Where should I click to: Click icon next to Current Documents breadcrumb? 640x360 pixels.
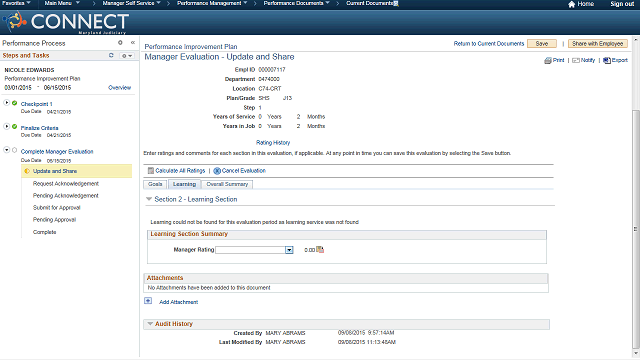(x=396, y=3)
